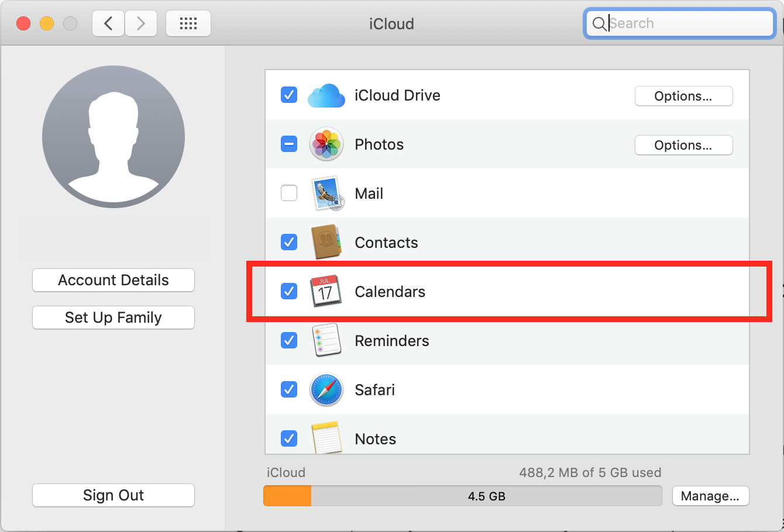Uncheck the Reminders checkbox
Viewport: 784px width, 532px height.
[289, 340]
